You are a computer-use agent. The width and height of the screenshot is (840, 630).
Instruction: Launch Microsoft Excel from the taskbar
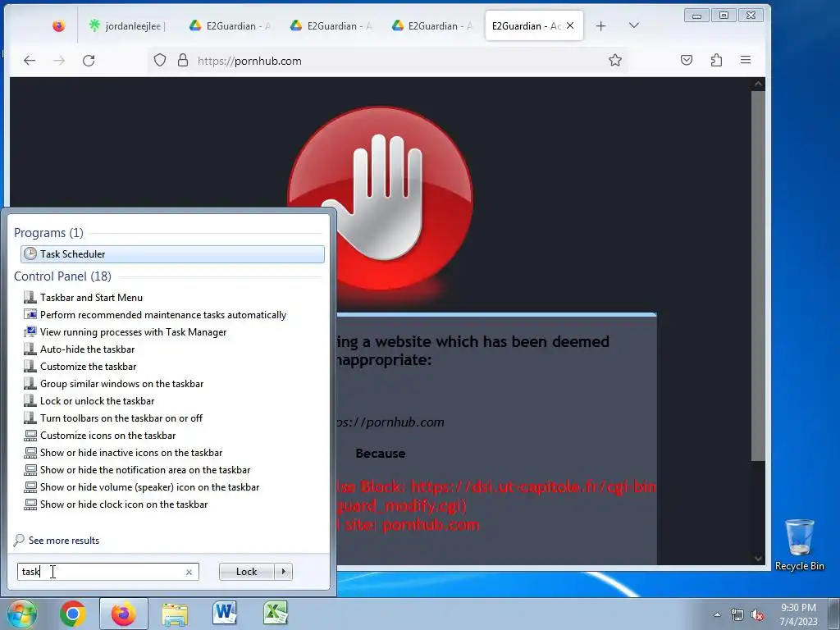click(276, 614)
